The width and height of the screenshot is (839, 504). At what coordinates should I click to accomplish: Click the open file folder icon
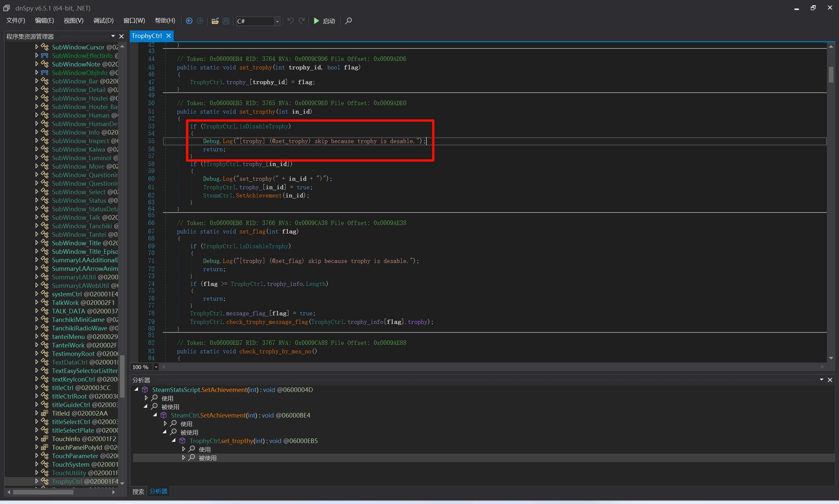(215, 21)
